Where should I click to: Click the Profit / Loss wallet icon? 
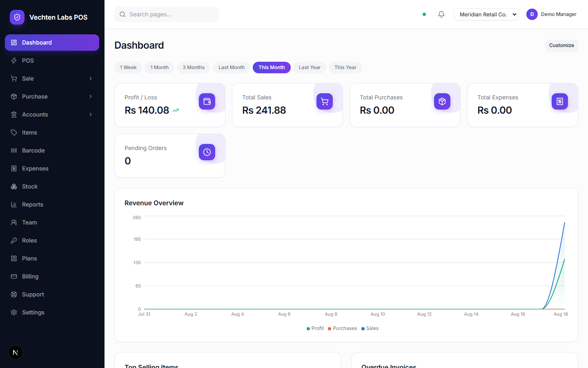click(207, 101)
